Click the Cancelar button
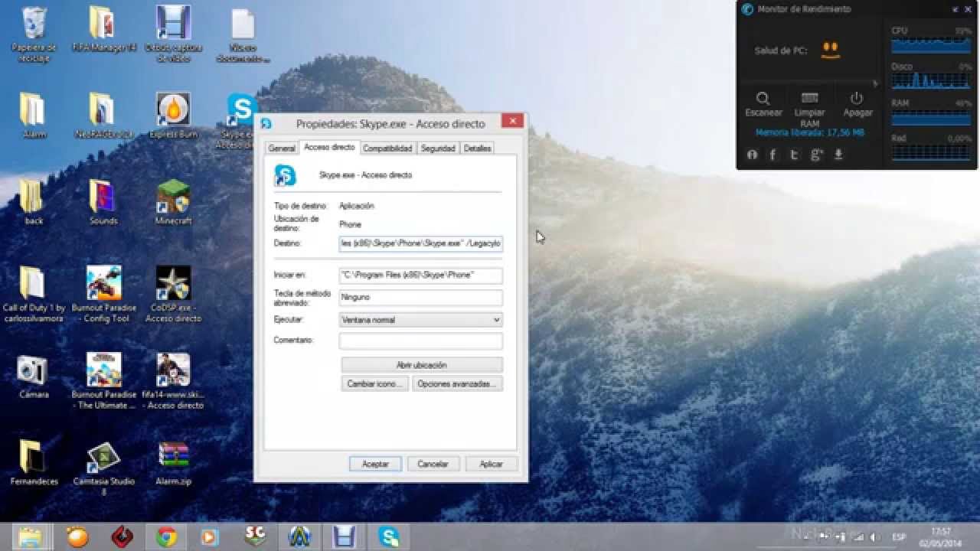This screenshot has width=980, height=551. (x=433, y=464)
